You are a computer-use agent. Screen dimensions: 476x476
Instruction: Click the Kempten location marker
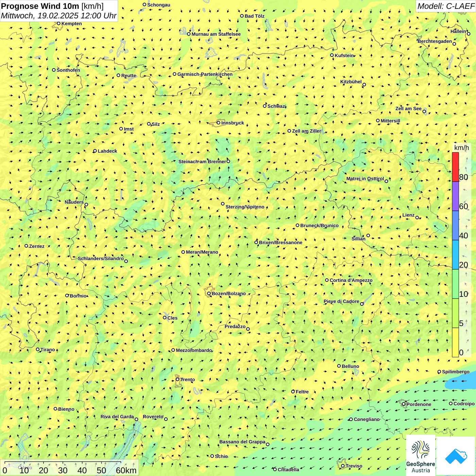click(58, 23)
